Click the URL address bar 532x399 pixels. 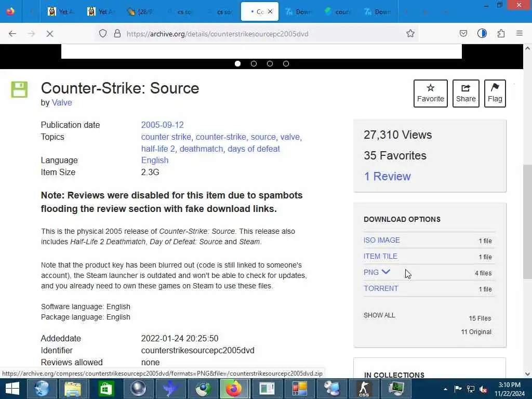coord(258,34)
